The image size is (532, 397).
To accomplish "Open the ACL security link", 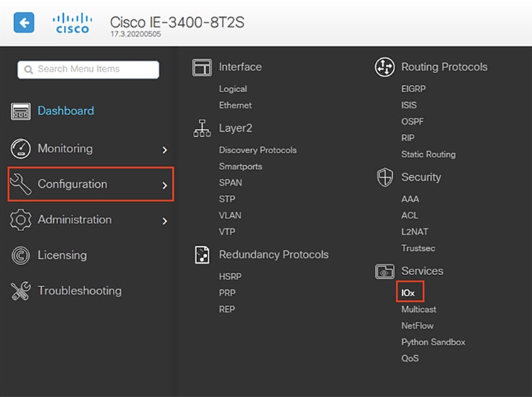I will click(409, 216).
